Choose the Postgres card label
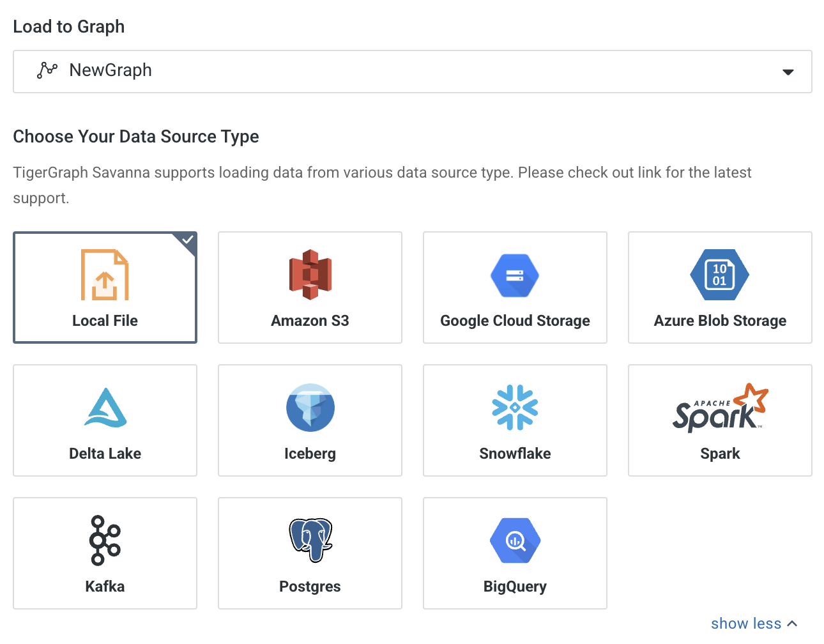The image size is (824, 644). tap(310, 586)
